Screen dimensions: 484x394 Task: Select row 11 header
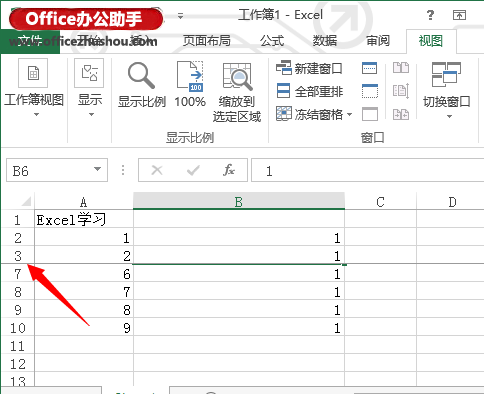tap(18, 346)
